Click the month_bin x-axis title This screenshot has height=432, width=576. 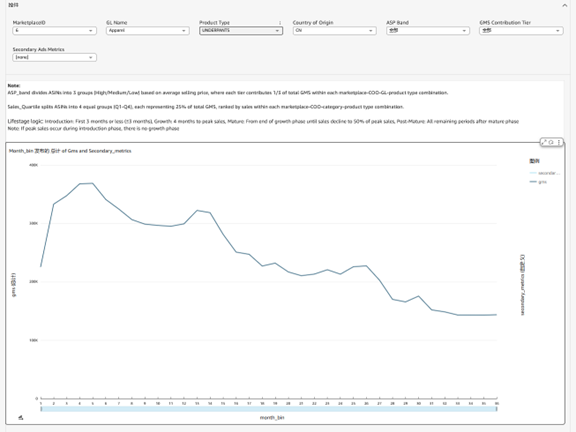pyautogui.click(x=272, y=418)
